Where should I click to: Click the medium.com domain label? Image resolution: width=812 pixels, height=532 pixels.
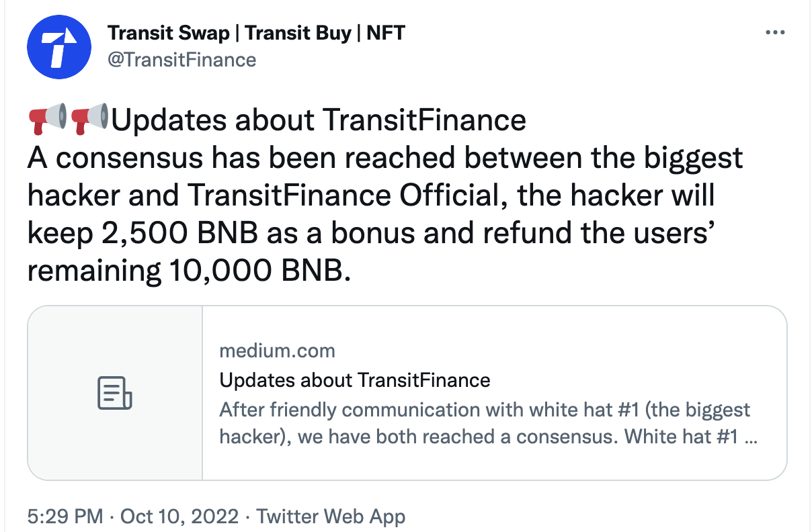[x=277, y=351]
